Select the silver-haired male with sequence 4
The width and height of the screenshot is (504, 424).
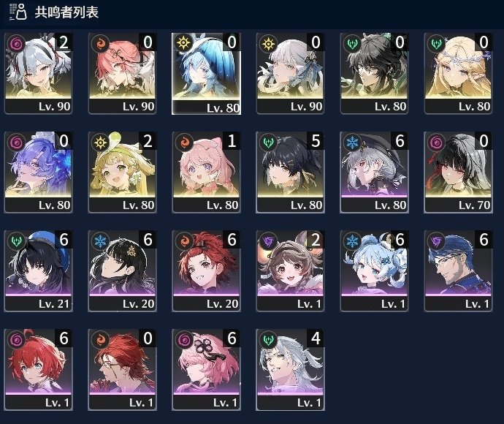point(290,370)
